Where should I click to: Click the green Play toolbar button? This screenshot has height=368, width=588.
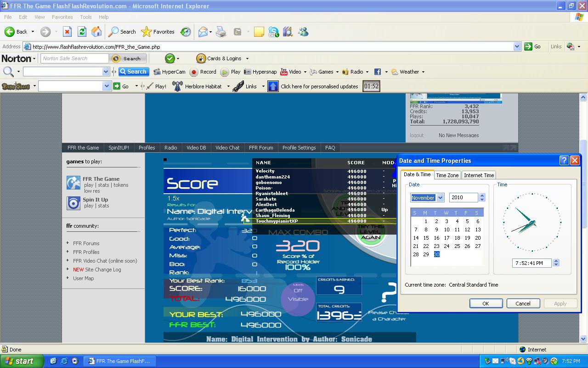click(231, 72)
